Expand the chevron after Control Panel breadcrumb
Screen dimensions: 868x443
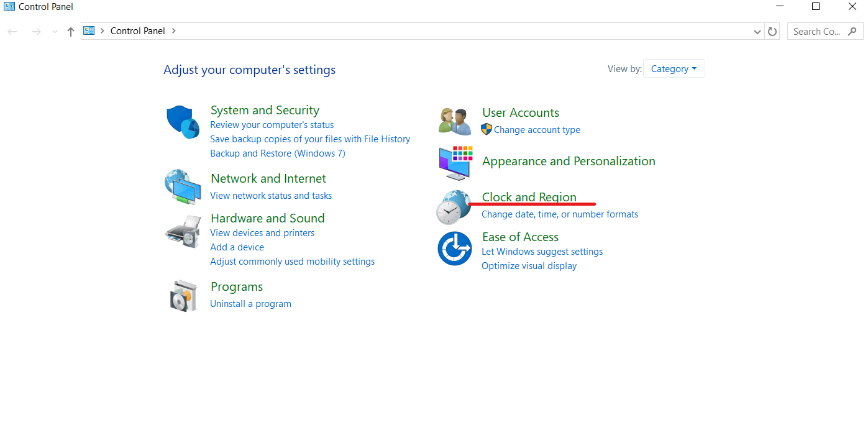click(174, 30)
